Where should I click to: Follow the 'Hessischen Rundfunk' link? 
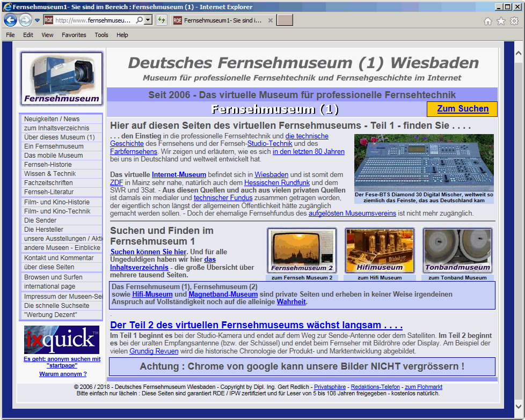click(x=277, y=183)
